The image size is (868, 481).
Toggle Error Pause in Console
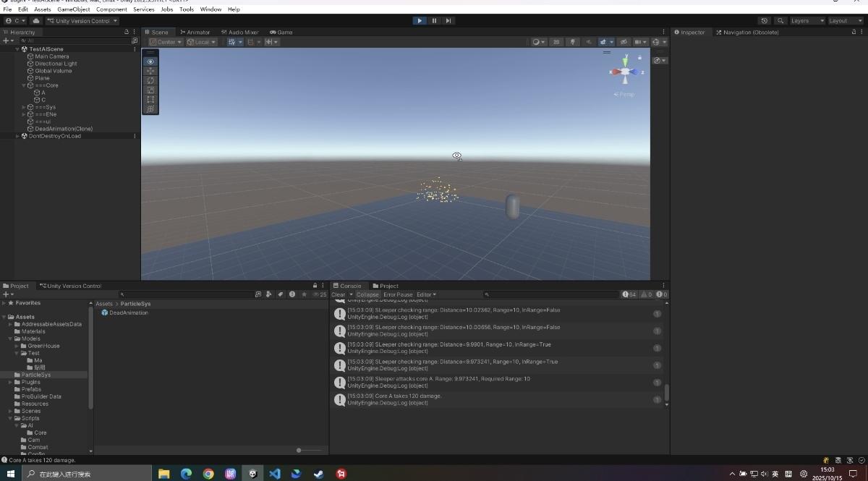[x=398, y=294]
